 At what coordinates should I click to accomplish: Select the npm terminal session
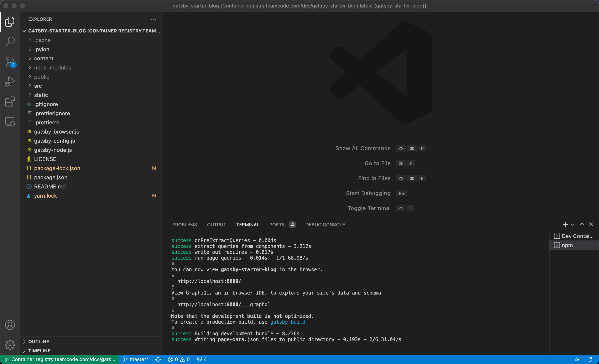(567, 245)
